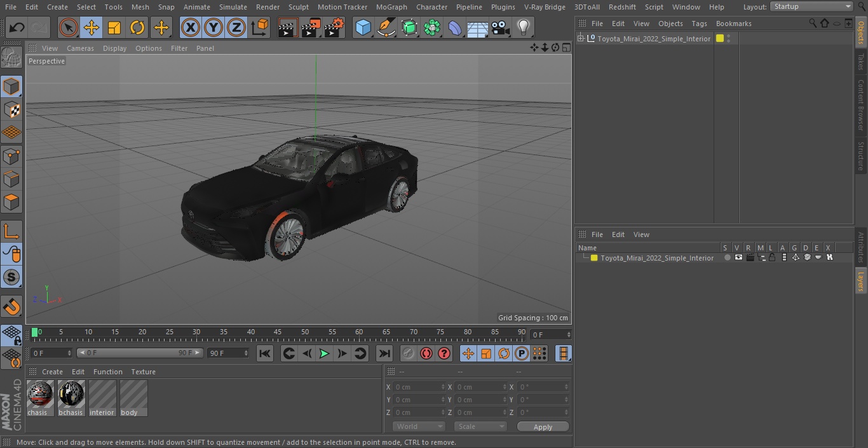Click the current frame field 0 F
868x448 pixels.
coord(551,334)
